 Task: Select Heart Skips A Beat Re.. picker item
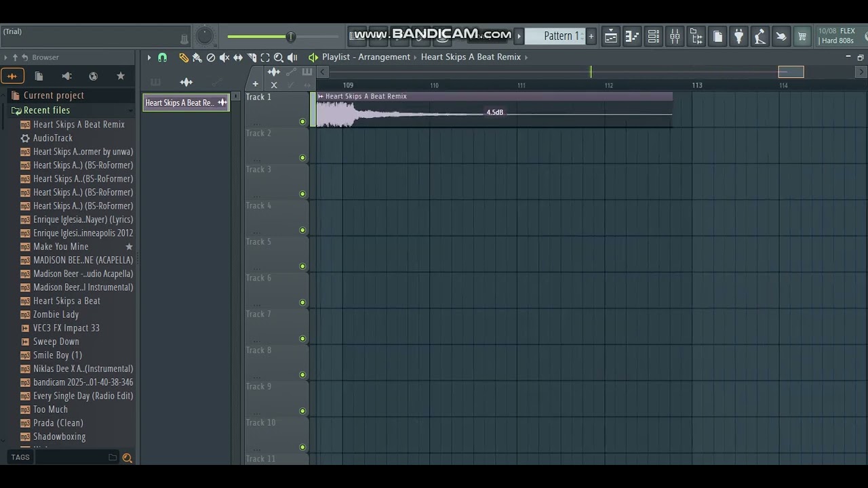[x=186, y=103]
